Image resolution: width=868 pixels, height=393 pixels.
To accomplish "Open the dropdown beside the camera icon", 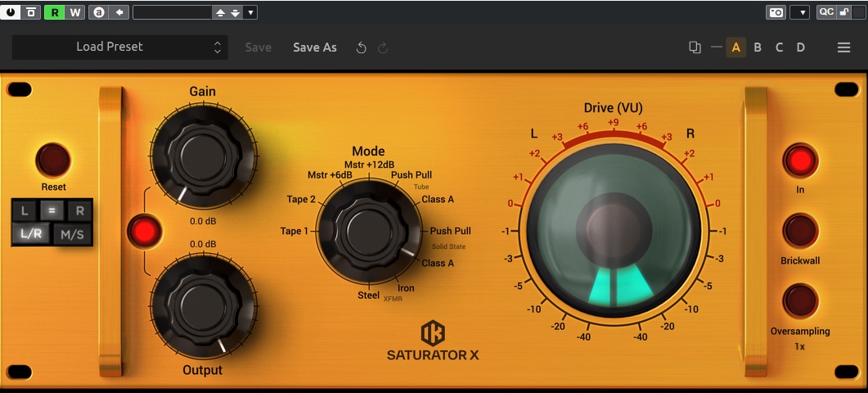I will click(800, 11).
